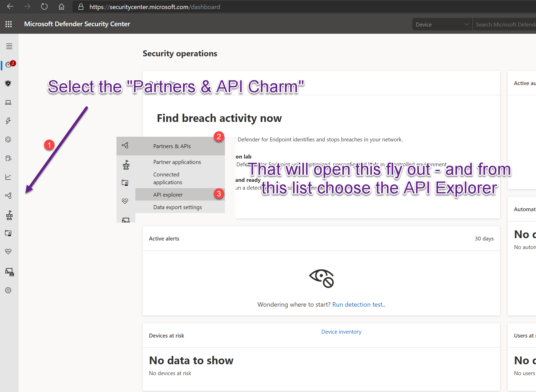
Task: Open Service health heart icon in sidebar
Action: click(8, 251)
